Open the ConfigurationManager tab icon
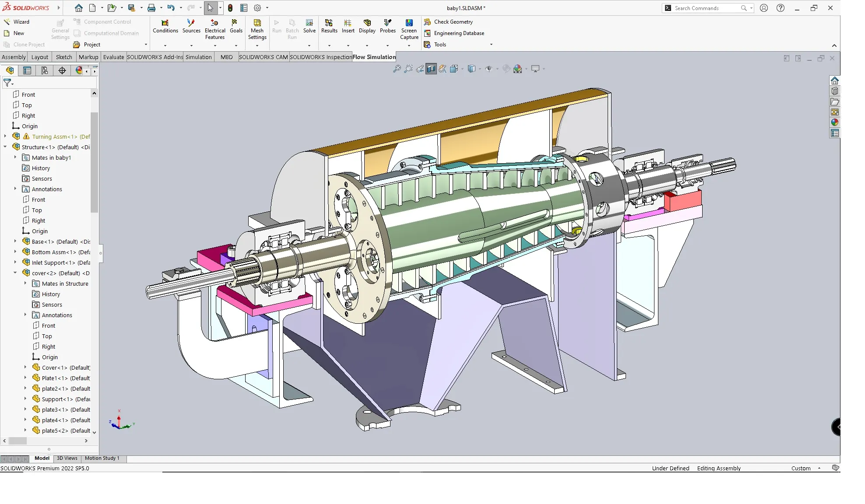 pos(44,70)
